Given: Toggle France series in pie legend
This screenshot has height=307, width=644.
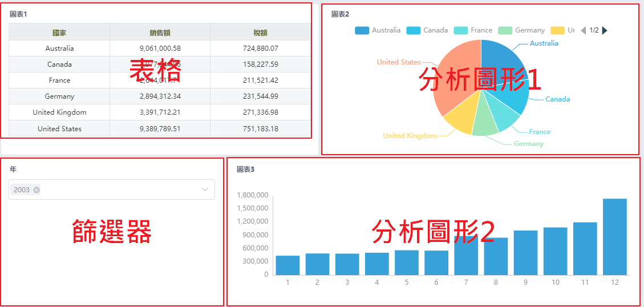Looking at the screenshot, I should pyautogui.click(x=474, y=30).
